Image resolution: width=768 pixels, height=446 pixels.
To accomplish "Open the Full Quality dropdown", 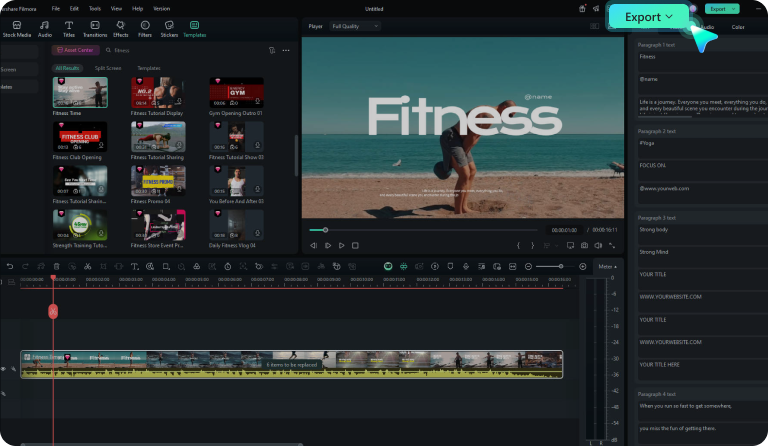I will coord(355,26).
